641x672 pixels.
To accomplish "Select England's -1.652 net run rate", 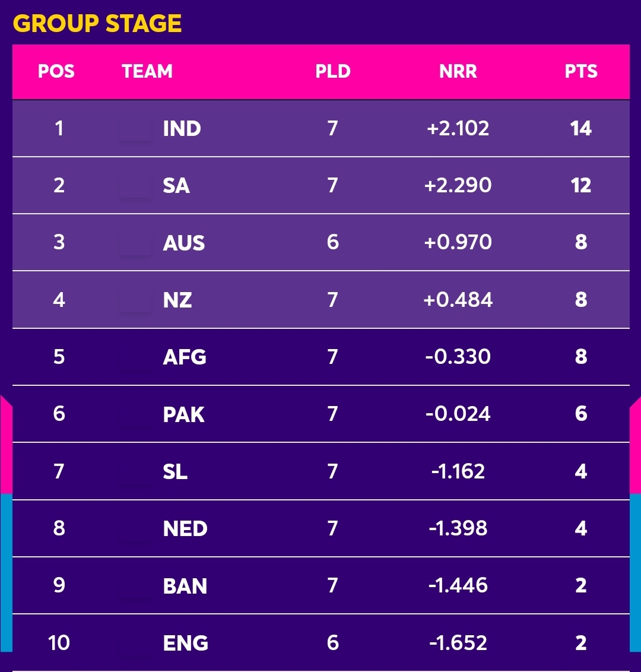I will click(x=458, y=642).
